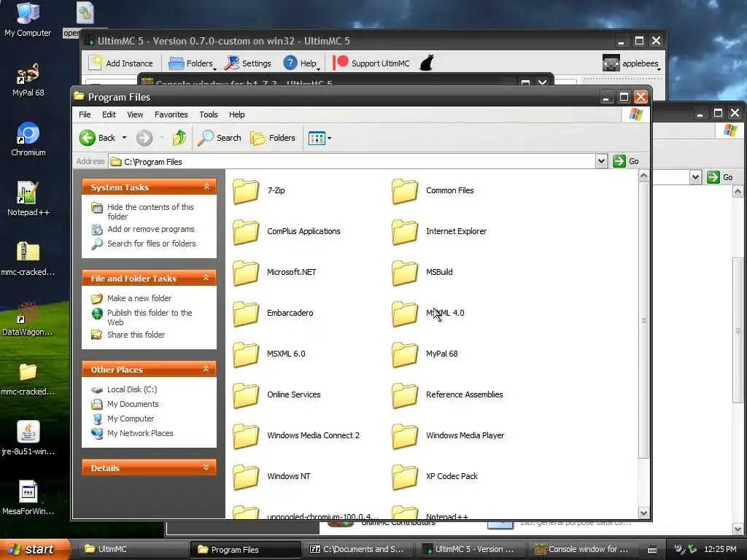The width and height of the screenshot is (747, 560).
Task: Click the black cat icon in UltimMC
Action: [427, 63]
